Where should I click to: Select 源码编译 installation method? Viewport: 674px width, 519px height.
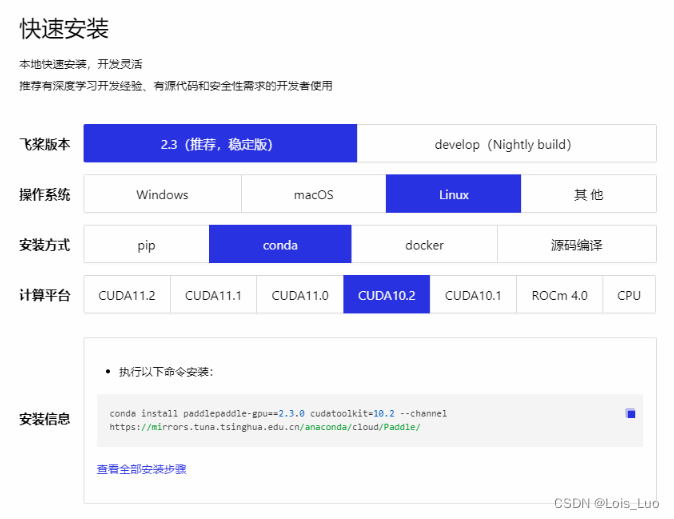[x=577, y=244]
